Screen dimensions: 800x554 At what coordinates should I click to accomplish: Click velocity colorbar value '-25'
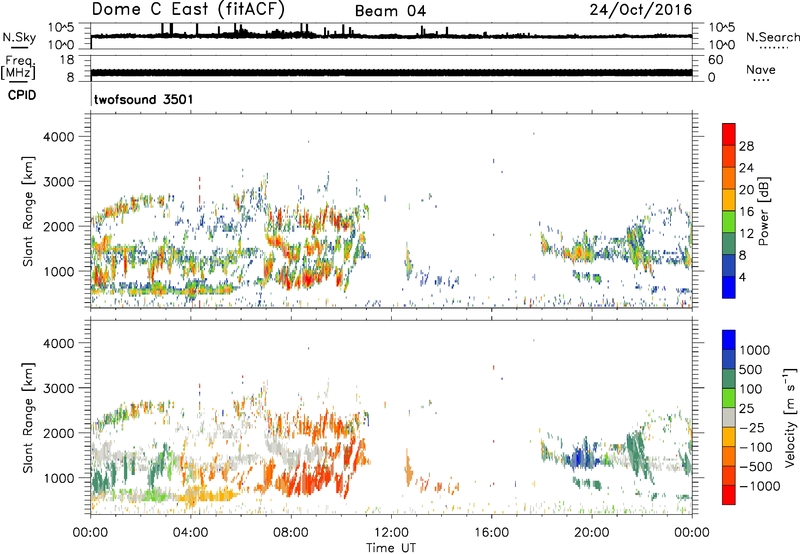(753, 427)
